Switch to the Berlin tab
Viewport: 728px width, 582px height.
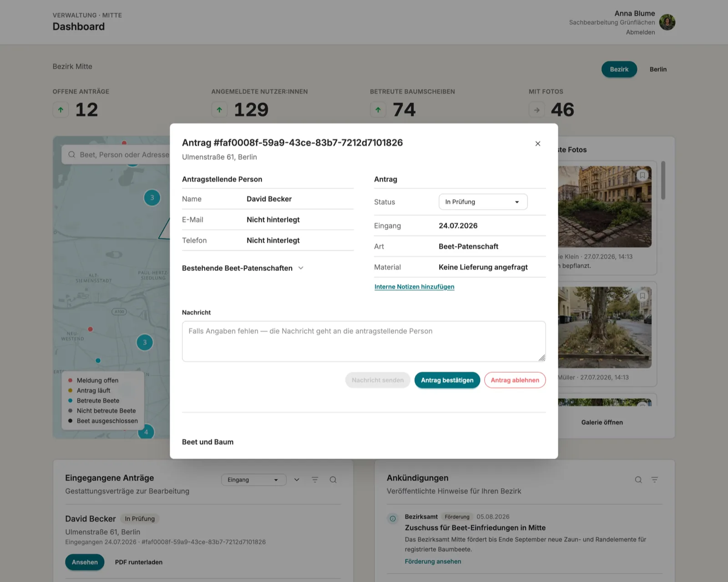tap(658, 69)
